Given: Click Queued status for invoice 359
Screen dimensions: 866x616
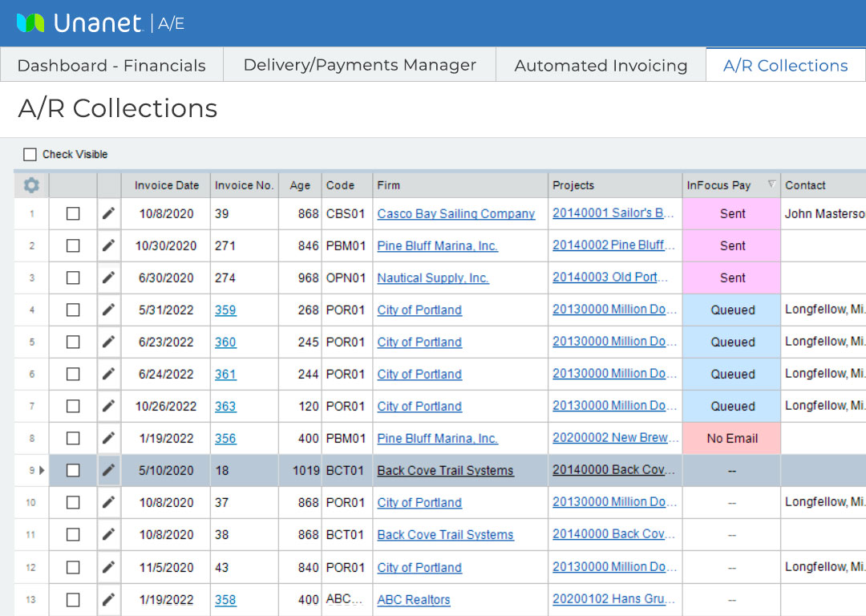Looking at the screenshot, I should [732, 310].
